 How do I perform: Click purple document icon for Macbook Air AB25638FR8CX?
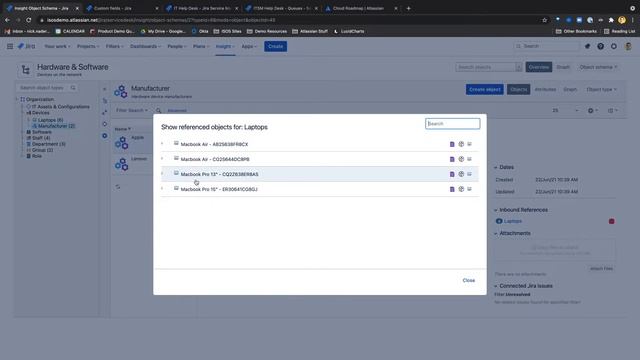point(452,144)
